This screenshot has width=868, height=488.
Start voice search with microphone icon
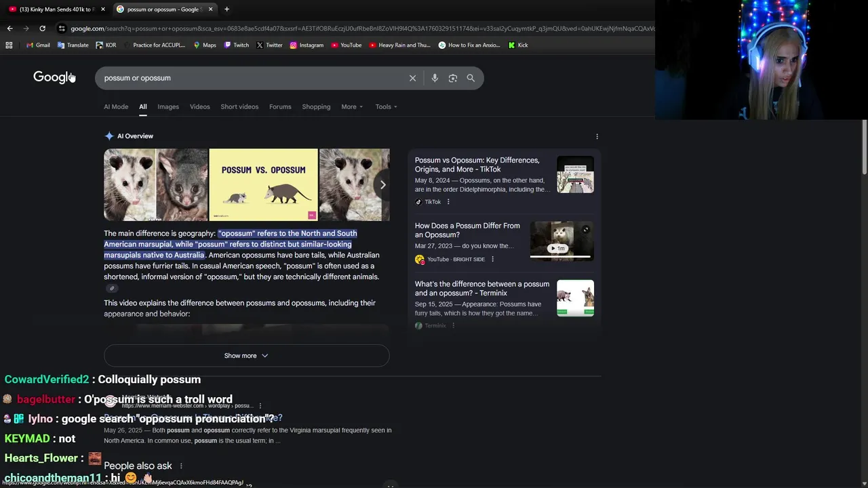[x=435, y=78]
